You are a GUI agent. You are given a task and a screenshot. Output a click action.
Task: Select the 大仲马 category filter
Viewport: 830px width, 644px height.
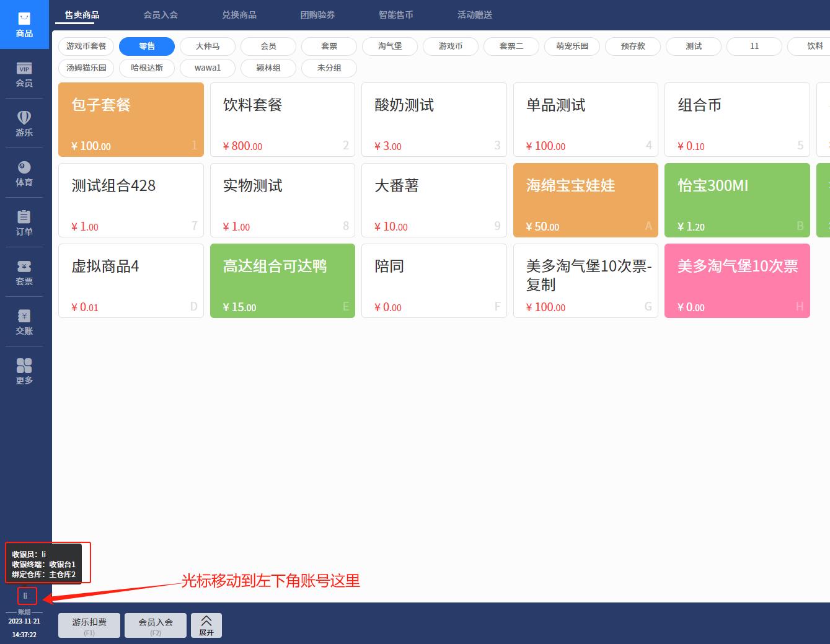pyautogui.click(x=208, y=46)
